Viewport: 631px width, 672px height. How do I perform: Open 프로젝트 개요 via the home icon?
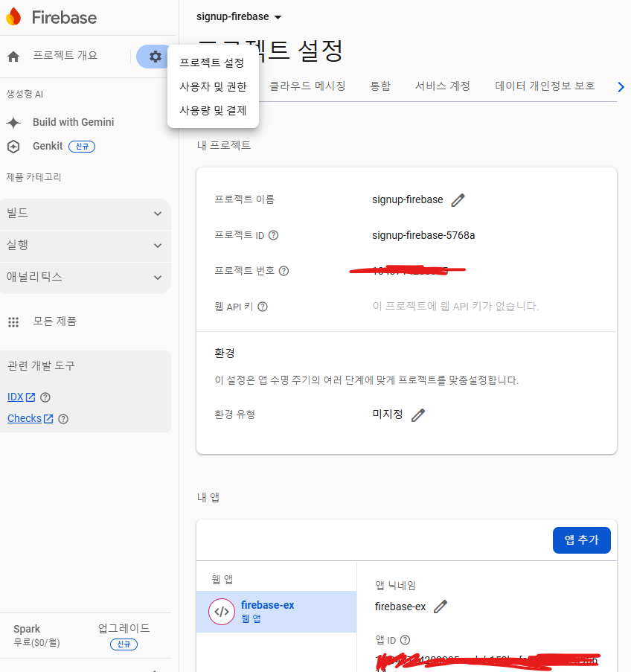[12, 56]
